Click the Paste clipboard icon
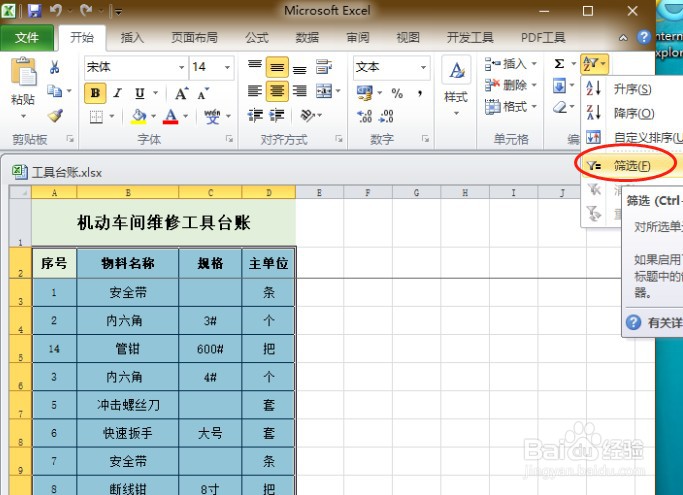The width and height of the screenshot is (683, 495). point(24,72)
